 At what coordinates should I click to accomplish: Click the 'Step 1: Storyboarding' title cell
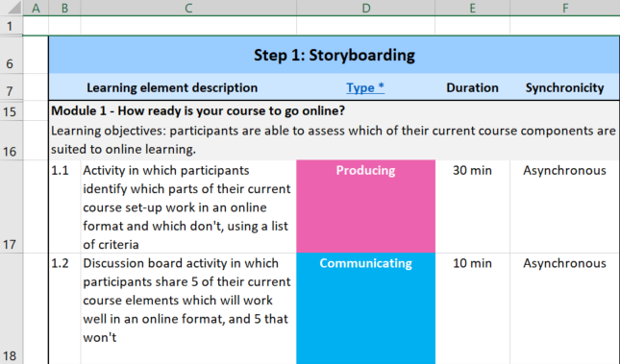coord(335,55)
